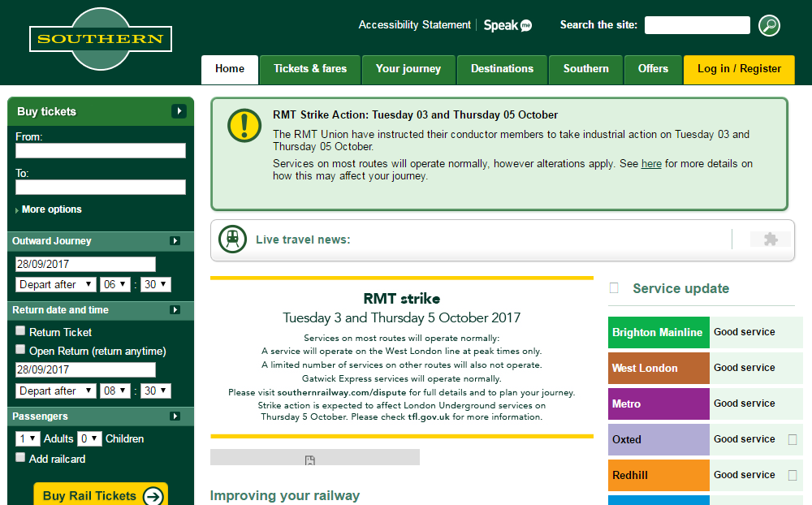
Task: Open outward minutes dropdown
Action: (x=156, y=284)
